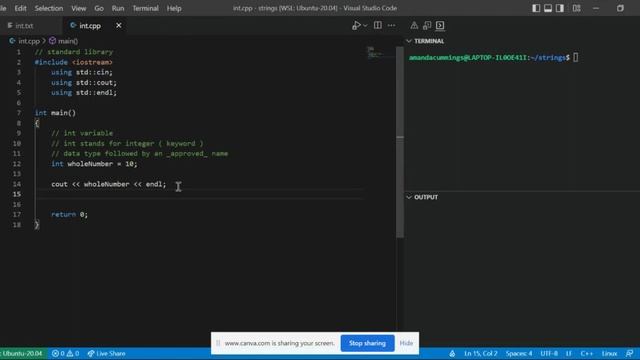Open the Selection menu
The image size is (640, 360).
point(49,8)
